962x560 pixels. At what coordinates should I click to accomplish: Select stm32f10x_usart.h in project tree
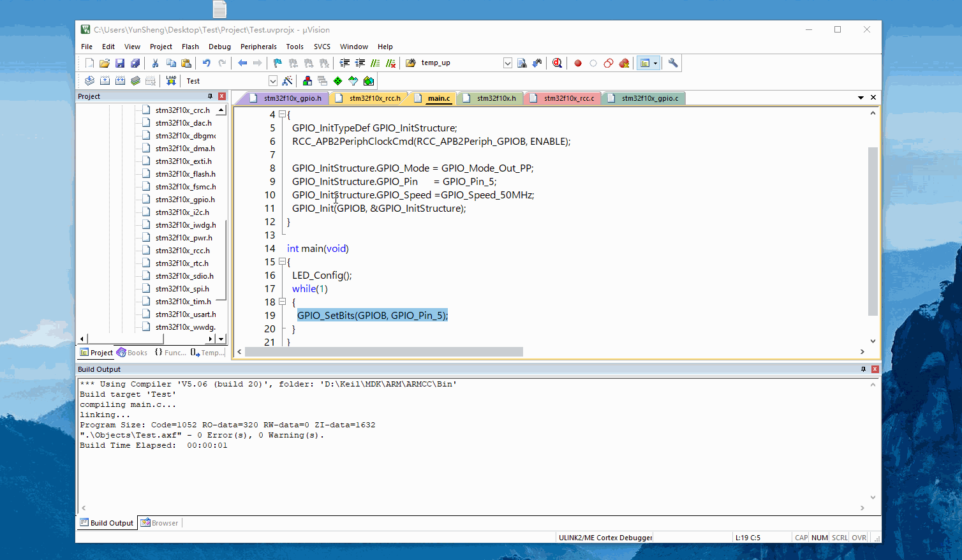coord(186,314)
